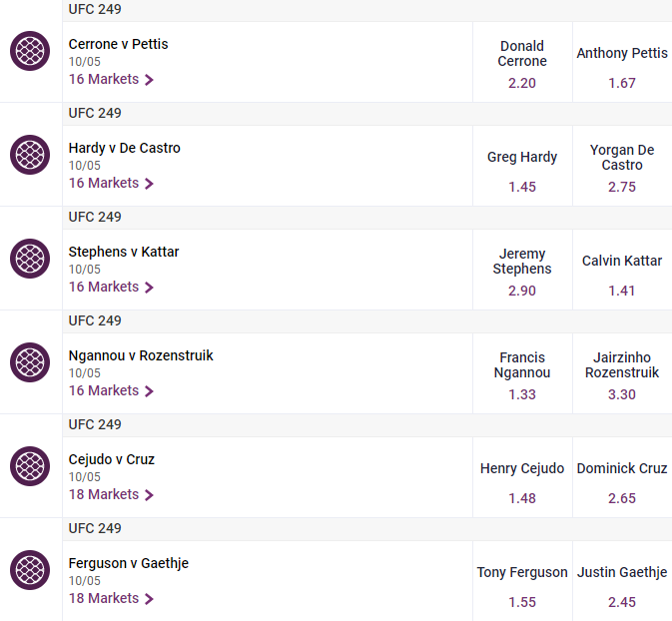Pick Tony Ferguson at 1.55
This screenshot has width=672, height=621.
pos(522,581)
